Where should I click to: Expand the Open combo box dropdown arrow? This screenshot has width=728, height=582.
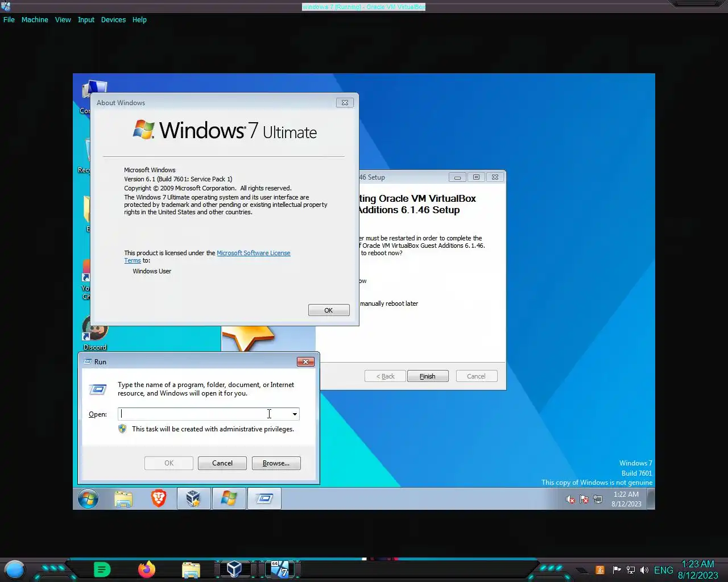coord(295,414)
